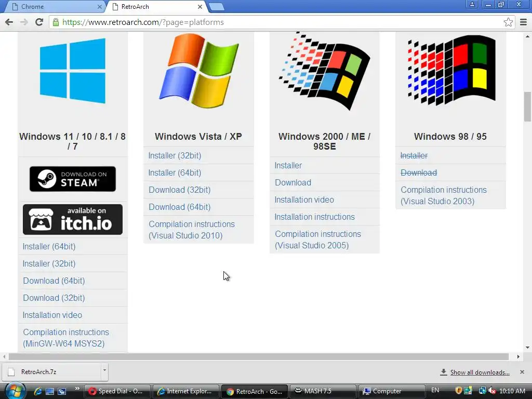Open the downloaded RetroArch.7z file
The image size is (532, 399).
click(51, 372)
